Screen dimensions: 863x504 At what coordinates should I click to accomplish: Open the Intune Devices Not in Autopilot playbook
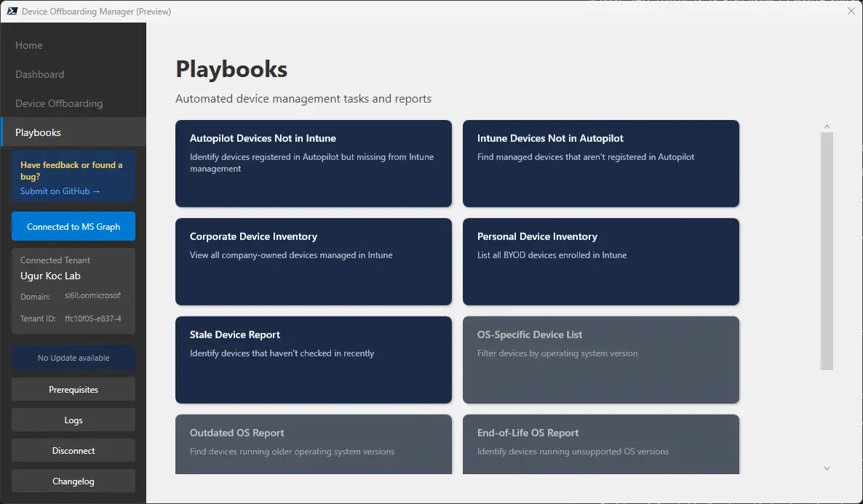600,164
